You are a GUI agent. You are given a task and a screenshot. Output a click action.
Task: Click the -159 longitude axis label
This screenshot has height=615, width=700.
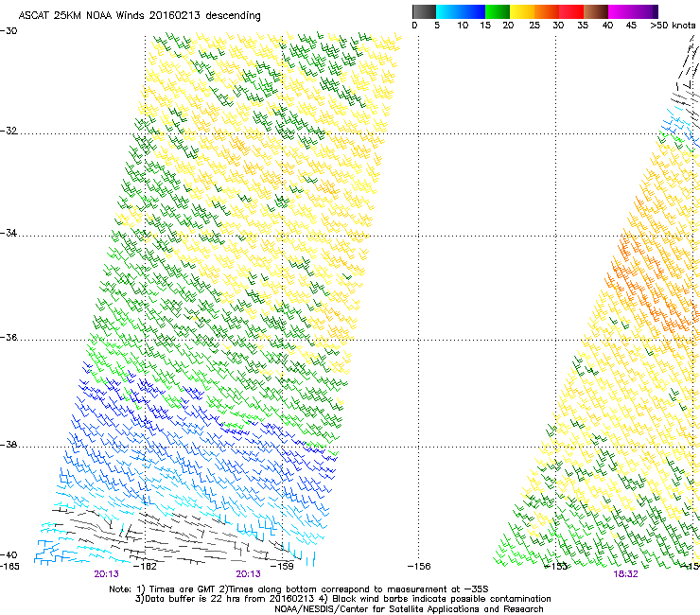pos(282,567)
